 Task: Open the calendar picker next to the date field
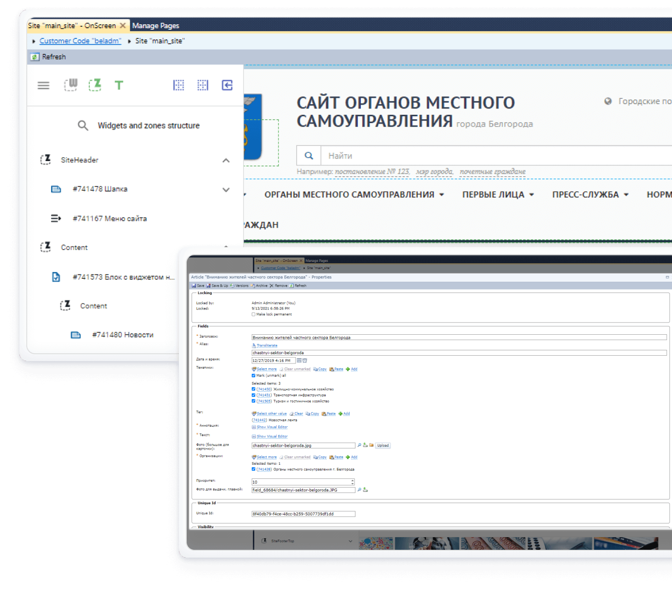pyautogui.click(x=299, y=361)
